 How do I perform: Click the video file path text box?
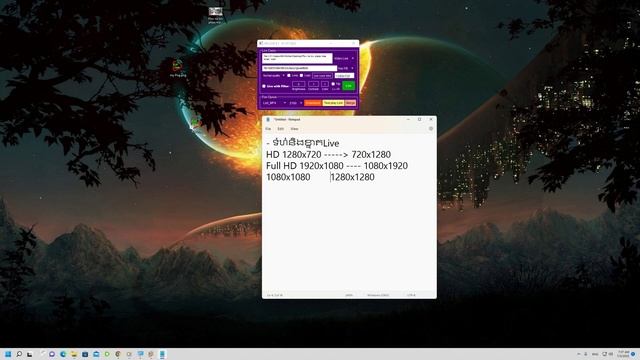point(297,58)
